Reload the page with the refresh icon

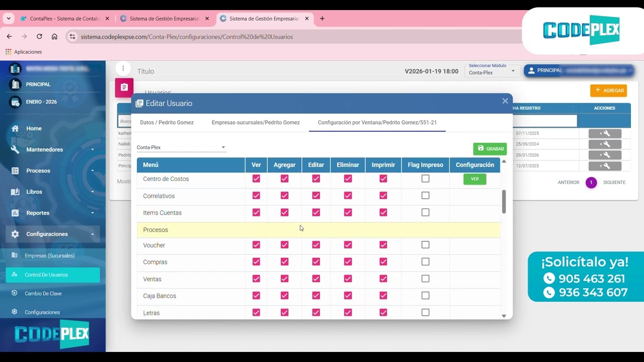[39, 37]
